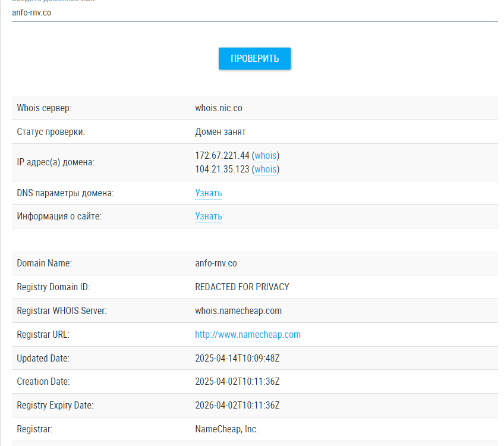The height and width of the screenshot is (446, 504).
Task: Click the Registry Expiry Date value 2026-04-02T10:11:36Z
Action: [237, 406]
